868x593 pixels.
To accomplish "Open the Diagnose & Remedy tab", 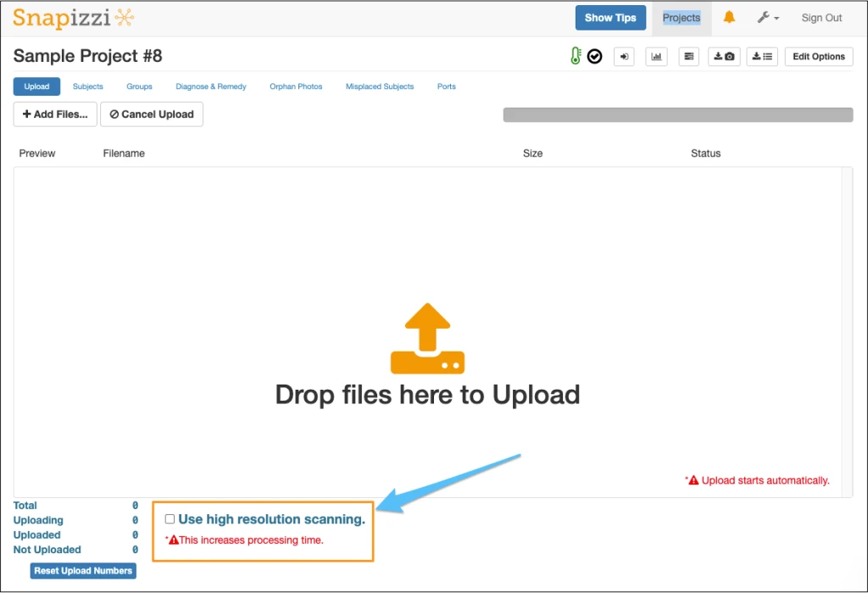I will click(x=210, y=86).
